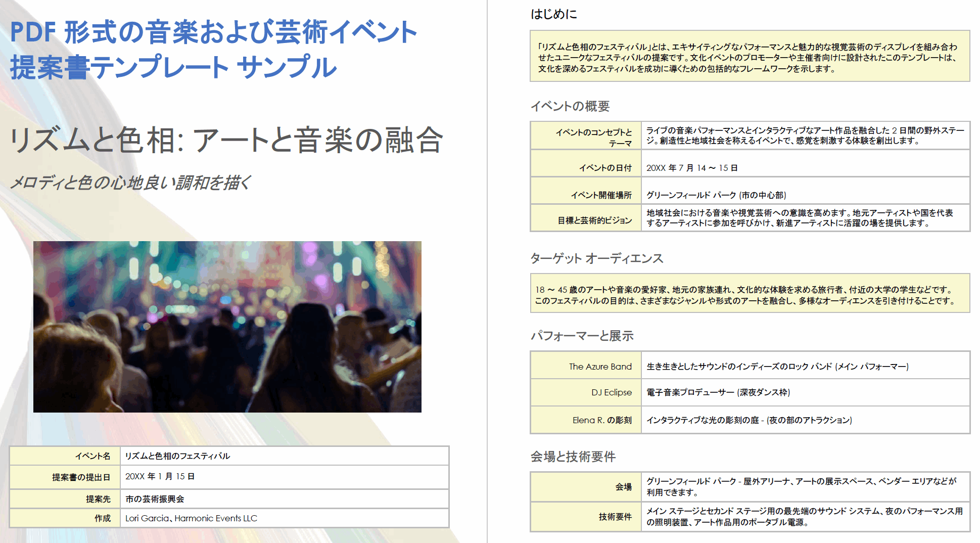Click the DJ Eclipse row description
Viewport: 980px width, 543px height.
(719, 393)
